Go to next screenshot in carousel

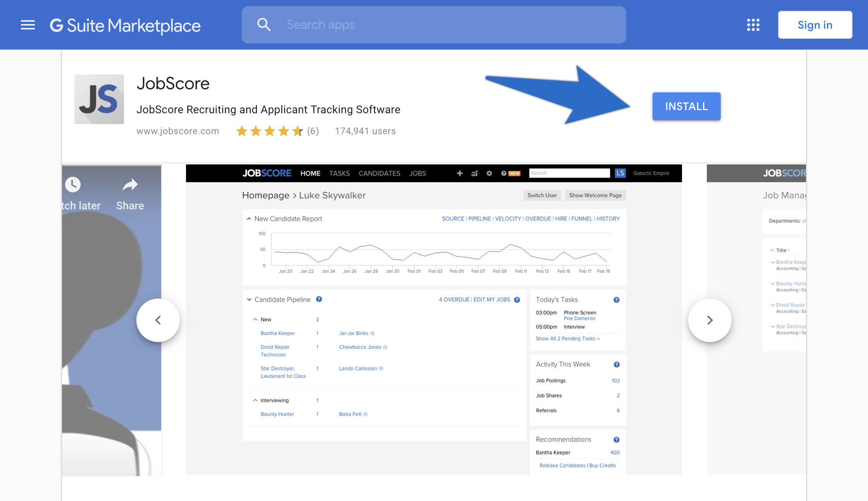pos(710,320)
